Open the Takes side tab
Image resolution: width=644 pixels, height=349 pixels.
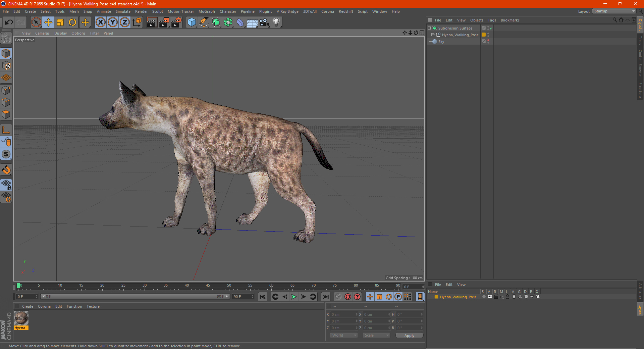[x=640, y=40]
